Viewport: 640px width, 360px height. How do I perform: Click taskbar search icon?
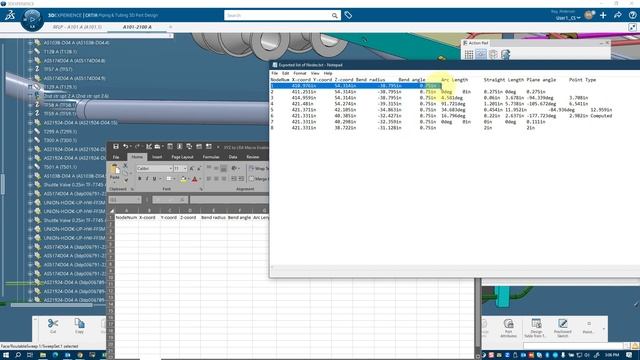tap(18, 355)
